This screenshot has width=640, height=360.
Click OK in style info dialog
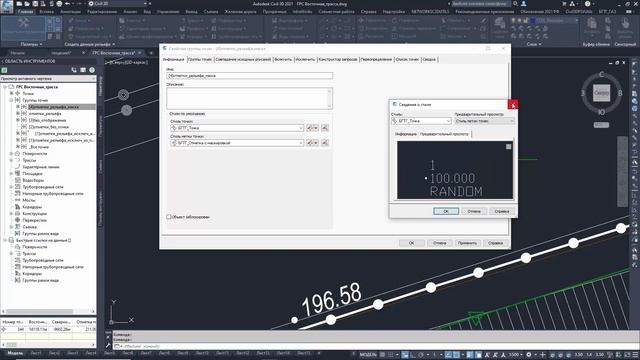click(446, 211)
